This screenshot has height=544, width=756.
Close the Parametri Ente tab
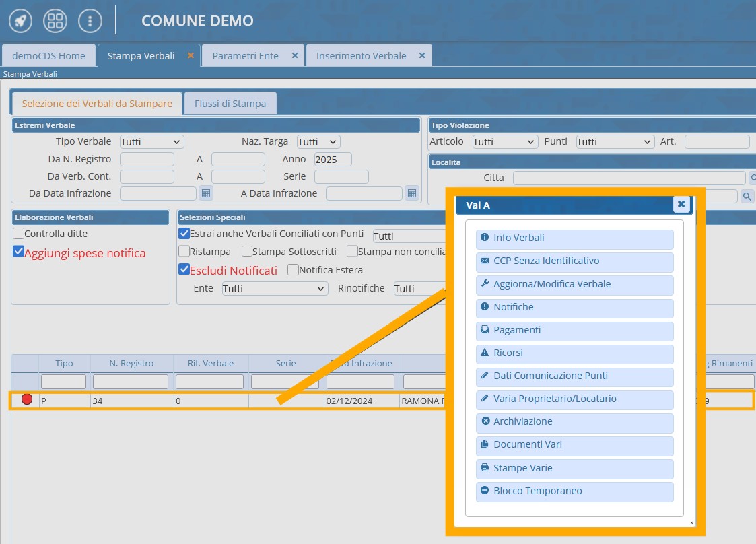point(295,55)
